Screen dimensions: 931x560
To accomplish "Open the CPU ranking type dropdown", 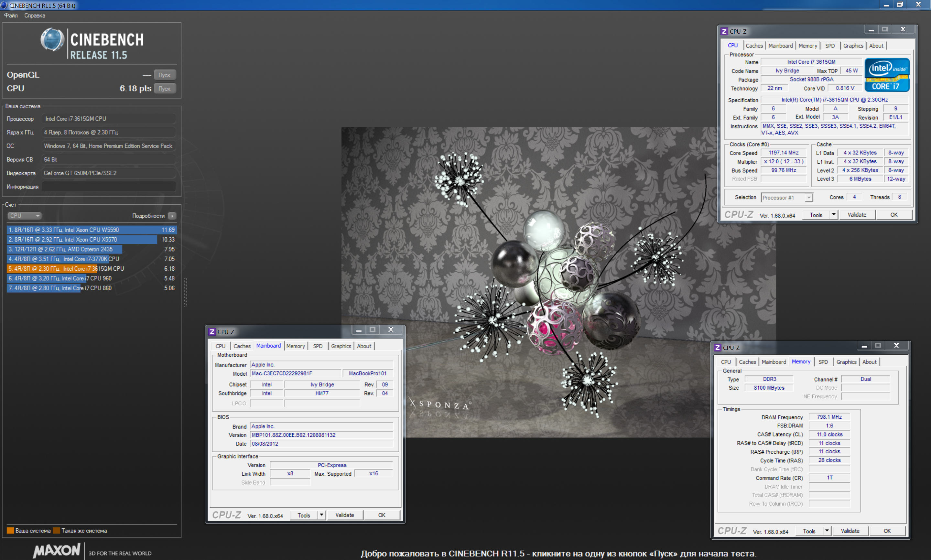I will coord(24,216).
